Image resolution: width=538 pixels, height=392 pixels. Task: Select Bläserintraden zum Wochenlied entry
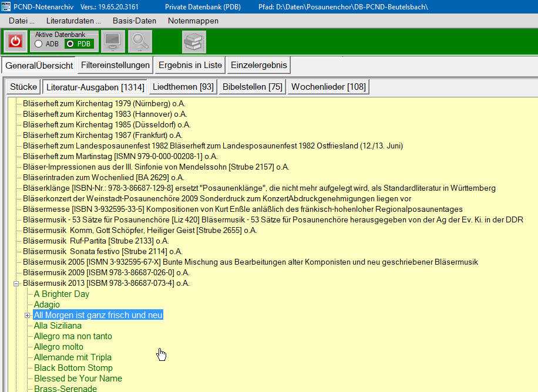(103, 178)
